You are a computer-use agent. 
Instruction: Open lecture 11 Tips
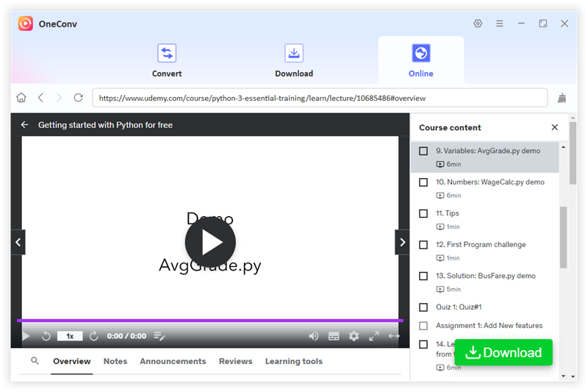tap(447, 213)
